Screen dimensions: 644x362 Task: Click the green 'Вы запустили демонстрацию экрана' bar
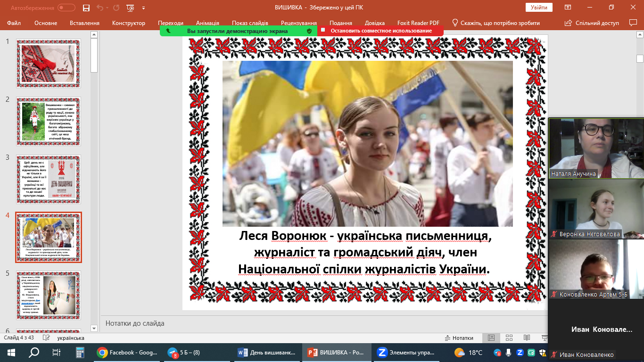click(x=237, y=31)
